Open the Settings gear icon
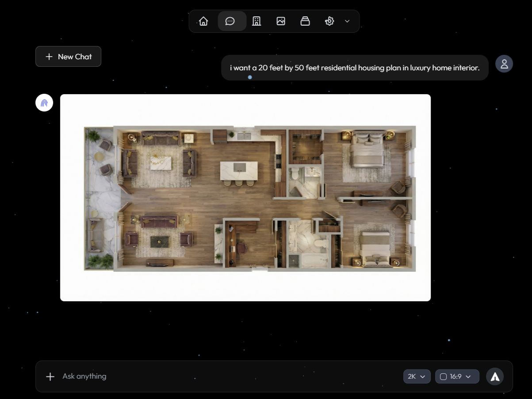Screen dimensions: 532x399 tap(329, 21)
